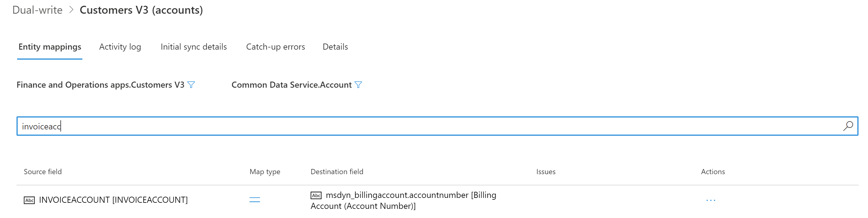This screenshot has height=218, width=868.
Task: Click the Source field column header
Action: pyautogui.click(x=43, y=172)
